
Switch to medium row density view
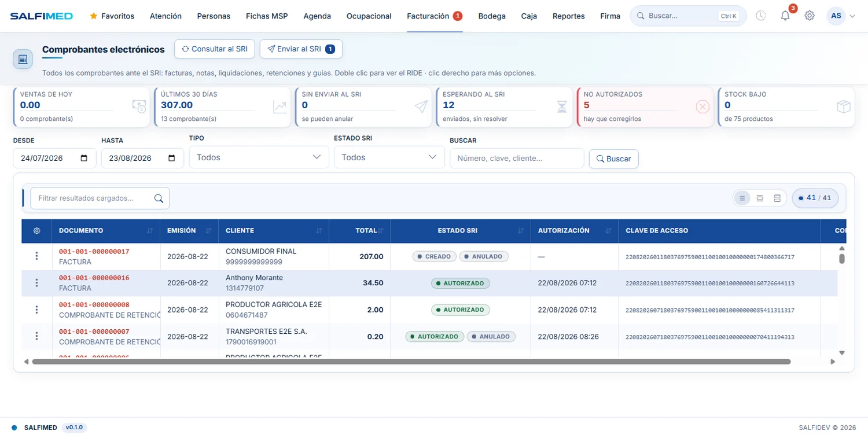pos(760,198)
